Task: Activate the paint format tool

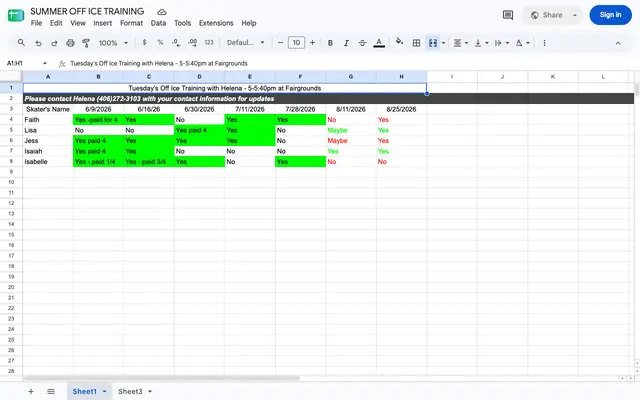Action: tap(86, 43)
